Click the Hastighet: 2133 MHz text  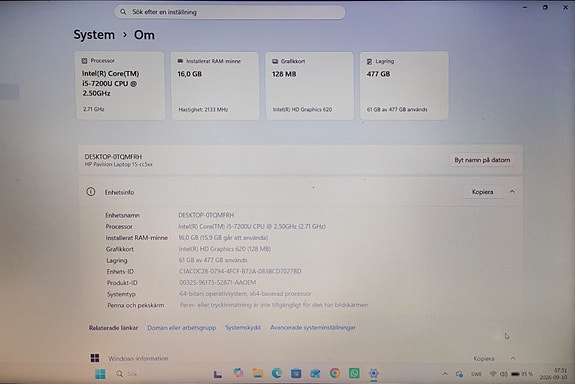pyautogui.click(x=203, y=109)
